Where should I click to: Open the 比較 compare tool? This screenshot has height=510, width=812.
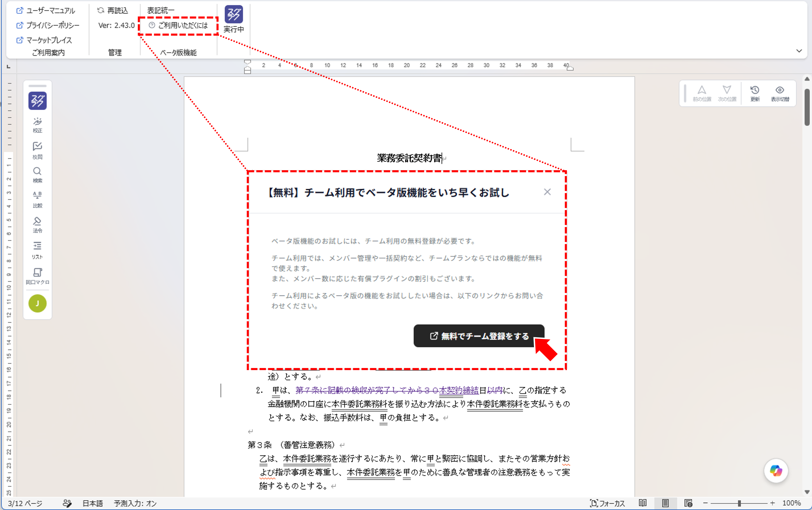[37, 200]
